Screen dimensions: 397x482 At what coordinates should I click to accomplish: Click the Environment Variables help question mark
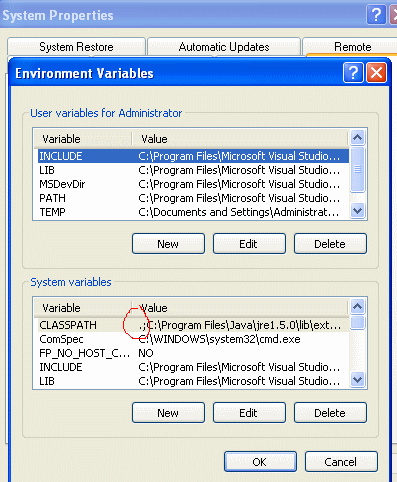coord(353,72)
